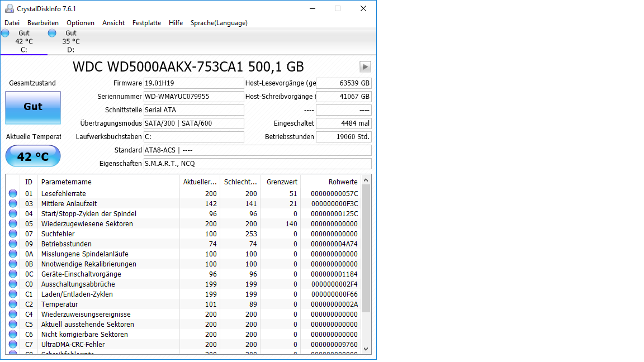The width and height of the screenshot is (644, 362).
Task: Click the Rohwerte column header
Action: coord(331,182)
